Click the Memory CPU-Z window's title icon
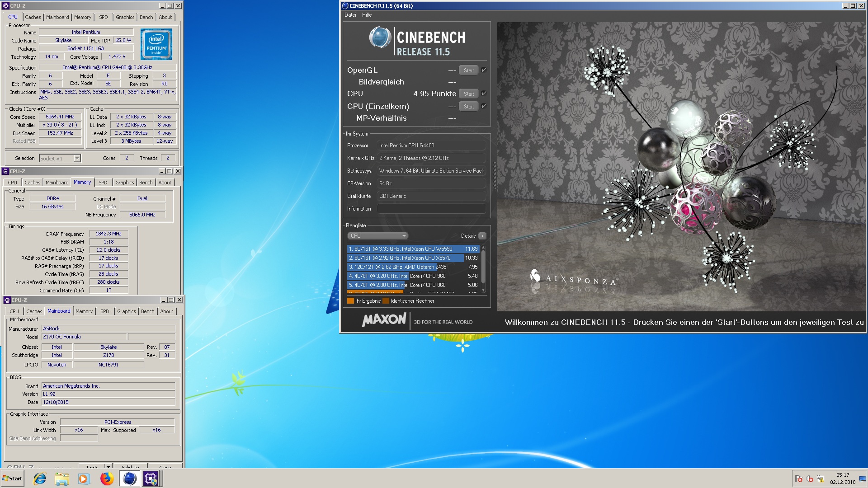The height and width of the screenshot is (488, 868). (x=5, y=171)
